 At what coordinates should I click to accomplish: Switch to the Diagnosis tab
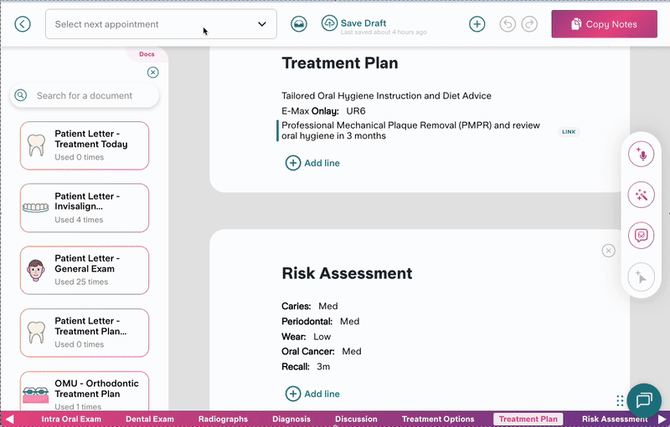coord(291,419)
